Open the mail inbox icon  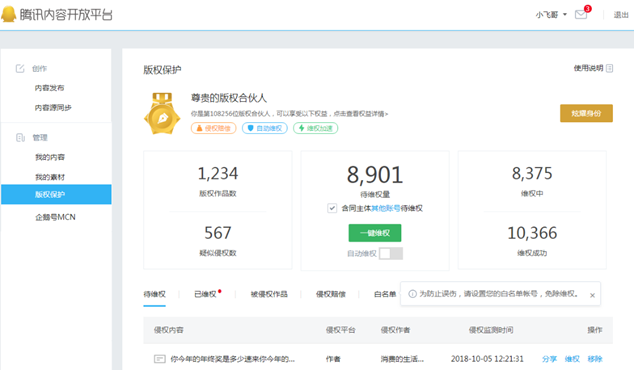[x=581, y=15]
